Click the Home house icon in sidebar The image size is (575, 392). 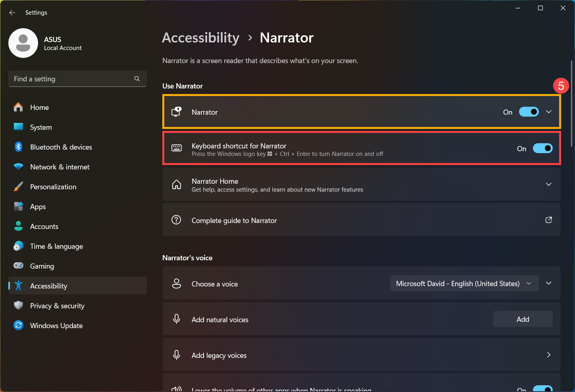pos(18,107)
